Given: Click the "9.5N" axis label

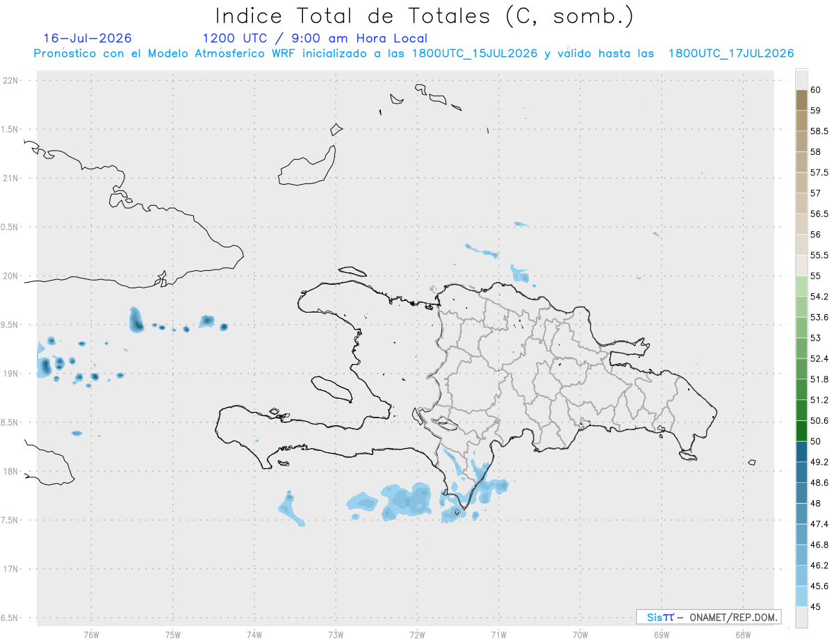Looking at the screenshot, I should (10, 325).
